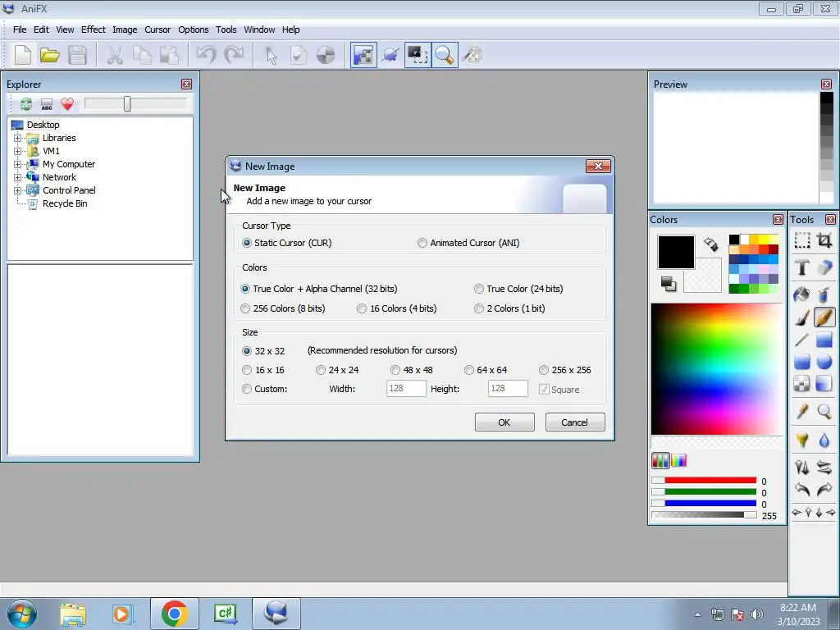The width and height of the screenshot is (840, 630).
Task: Refresh the Explorer panel
Action: pyautogui.click(x=25, y=104)
